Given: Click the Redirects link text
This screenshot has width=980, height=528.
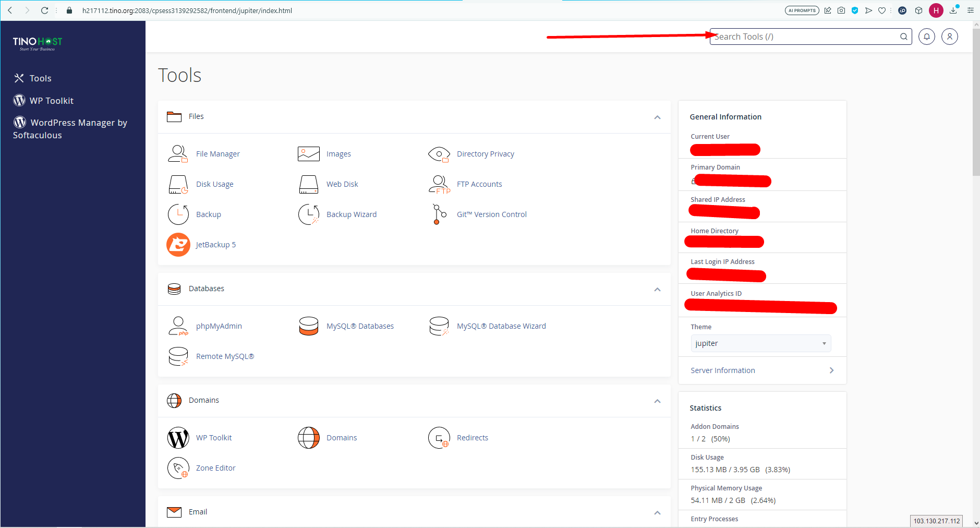Looking at the screenshot, I should click(473, 438).
